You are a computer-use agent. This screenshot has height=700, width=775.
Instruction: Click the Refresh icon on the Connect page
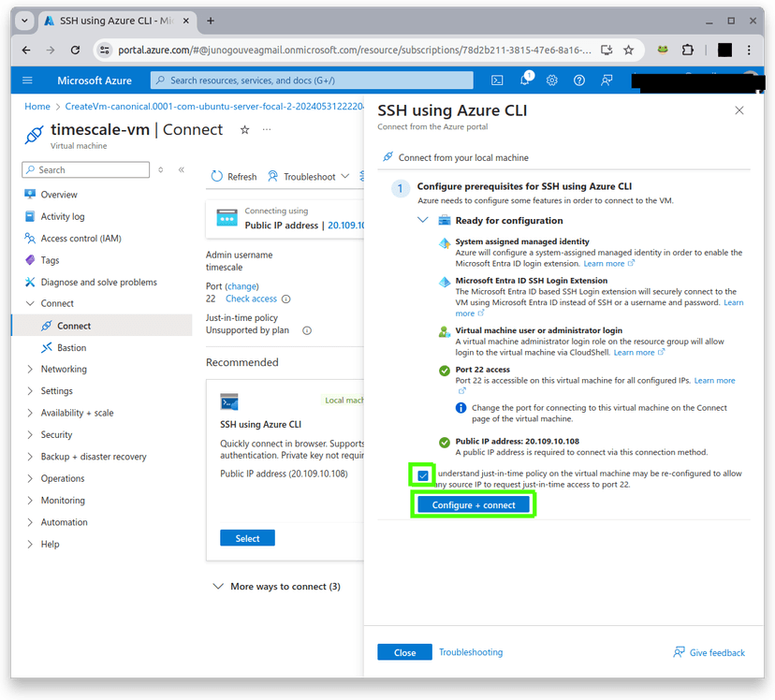[x=215, y=176]
